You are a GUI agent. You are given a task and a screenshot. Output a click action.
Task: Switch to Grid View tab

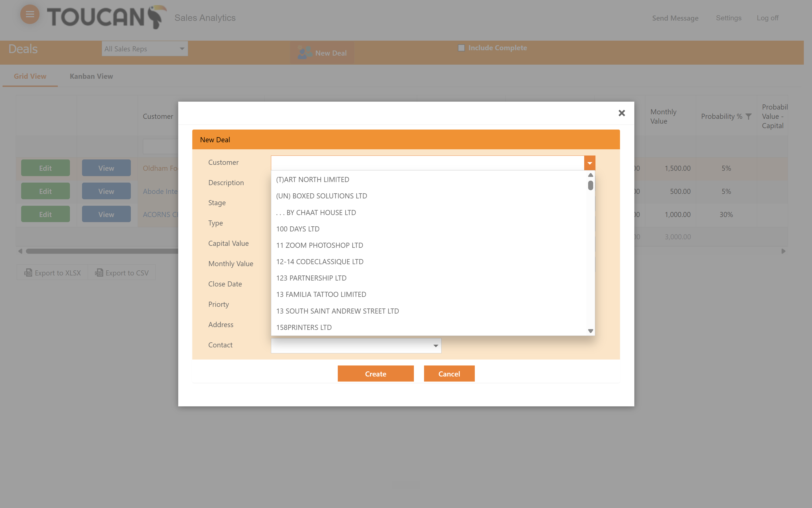tap(30, 76)
